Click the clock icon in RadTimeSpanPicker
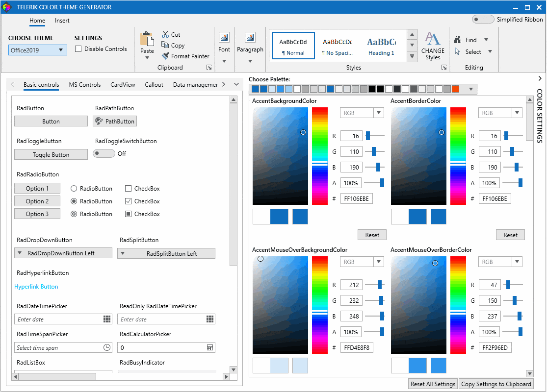The image size is (547, 392). click(106, 347)
